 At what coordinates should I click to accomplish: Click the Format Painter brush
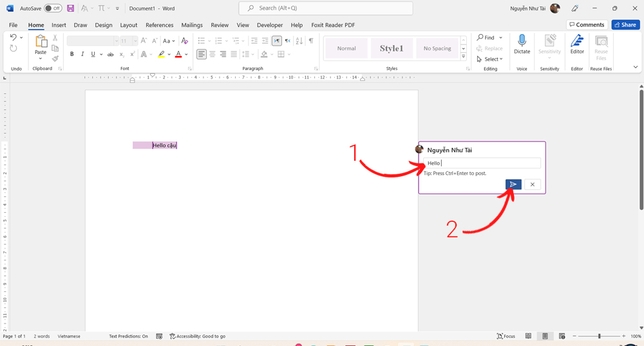click(x=55, y=59)
